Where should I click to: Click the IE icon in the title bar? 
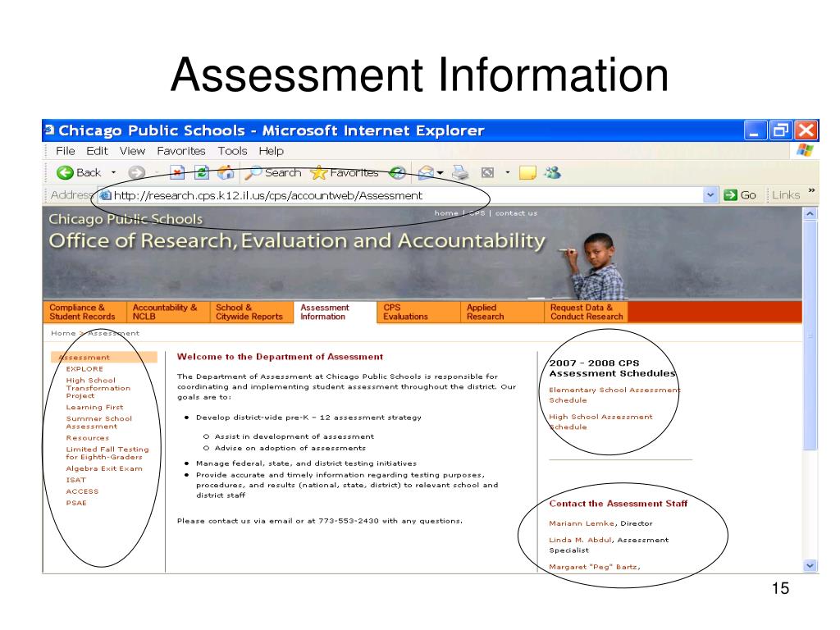[x=49, y=130]
